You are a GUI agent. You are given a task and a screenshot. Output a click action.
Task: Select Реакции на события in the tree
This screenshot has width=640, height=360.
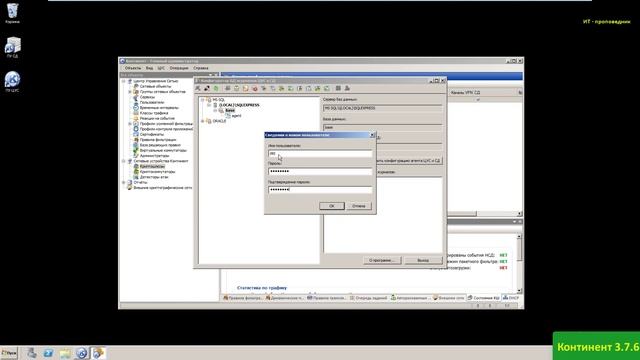(157, 118)
